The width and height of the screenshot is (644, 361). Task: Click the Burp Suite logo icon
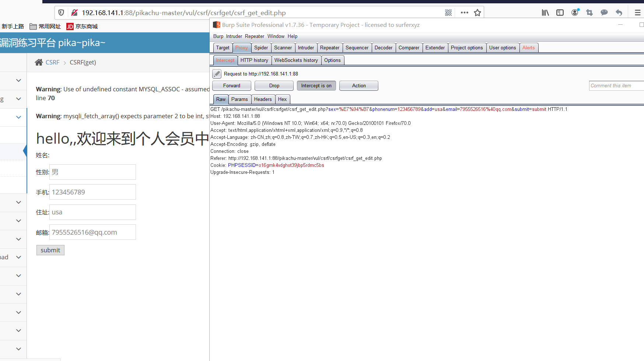click(x=217, y=25)
